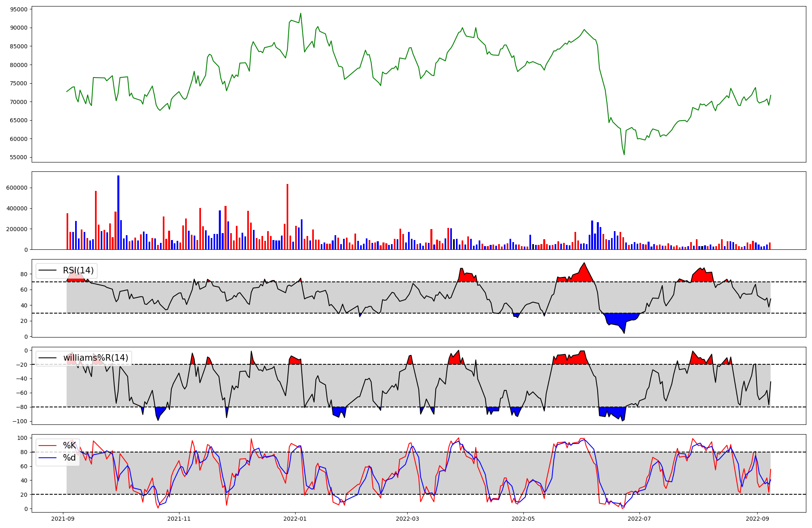Click the lowest point of the green price line
The height and width of the screenshot is (528, 812).
[x=624, y=154]
